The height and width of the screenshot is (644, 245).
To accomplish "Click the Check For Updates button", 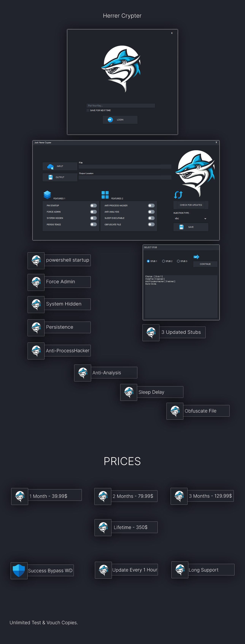I will click(x=191, y=205).
